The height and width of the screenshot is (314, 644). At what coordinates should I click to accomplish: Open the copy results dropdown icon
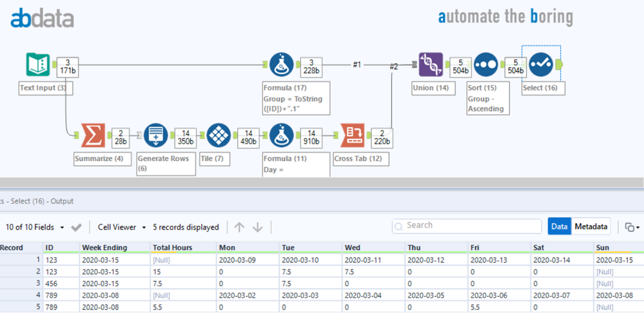click(632, 227)
